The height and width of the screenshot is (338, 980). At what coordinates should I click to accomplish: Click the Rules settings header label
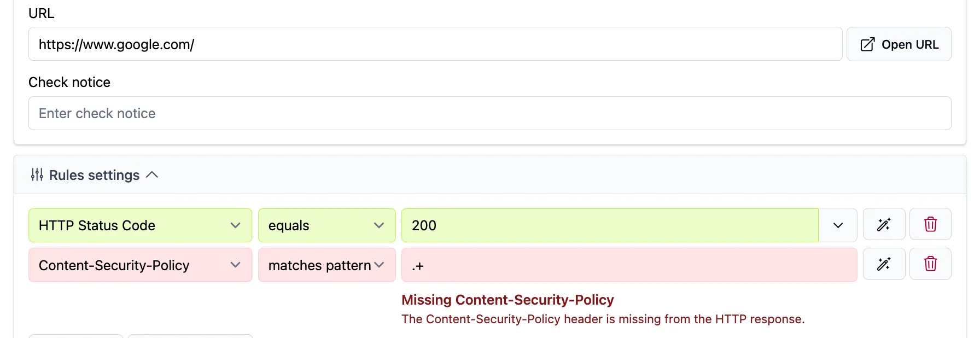tap(94, 174)
